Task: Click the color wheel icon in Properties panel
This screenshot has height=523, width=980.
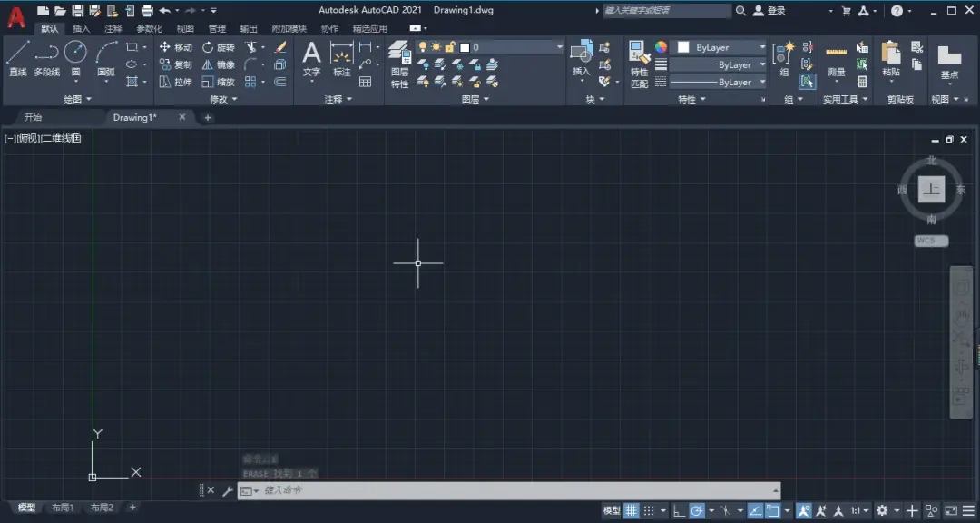Action: pyautogui.click(x=661, y=47)
